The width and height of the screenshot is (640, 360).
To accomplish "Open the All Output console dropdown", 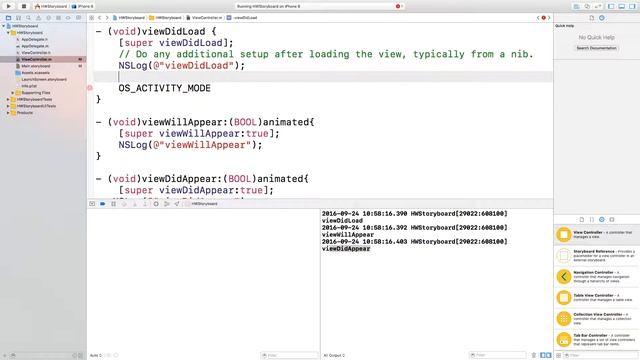I will click(x=334, y=356).
